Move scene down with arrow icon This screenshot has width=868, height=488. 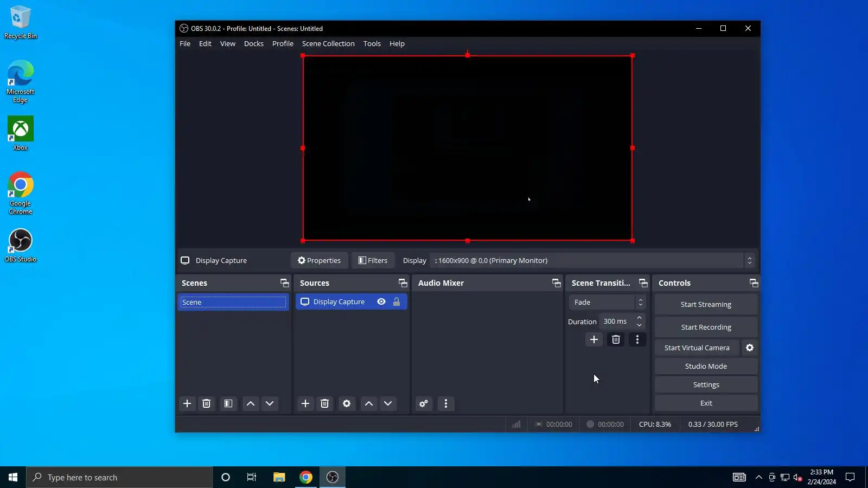click(x=270, y=403)
